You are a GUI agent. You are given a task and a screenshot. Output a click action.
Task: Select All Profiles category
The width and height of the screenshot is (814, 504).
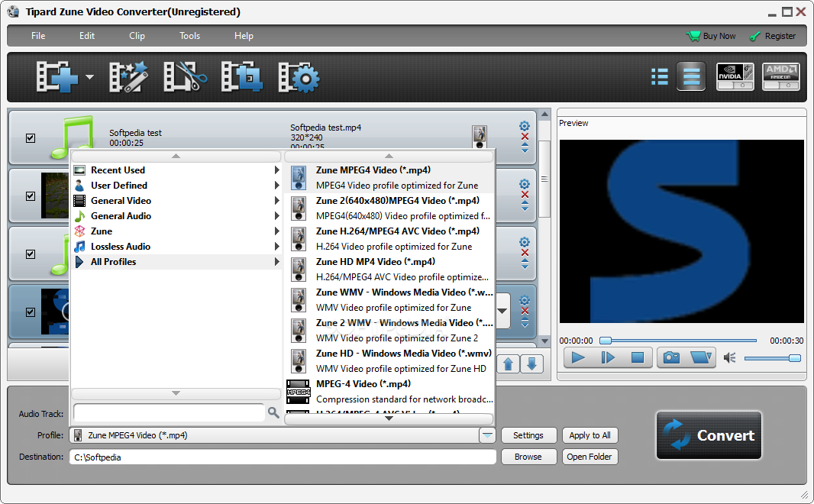(176, 262)
